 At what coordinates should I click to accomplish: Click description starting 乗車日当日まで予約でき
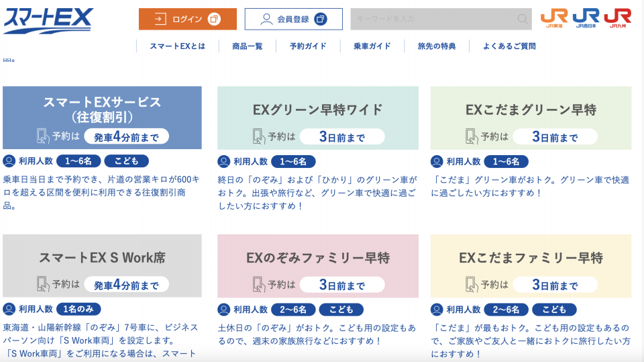coord(101,193)
